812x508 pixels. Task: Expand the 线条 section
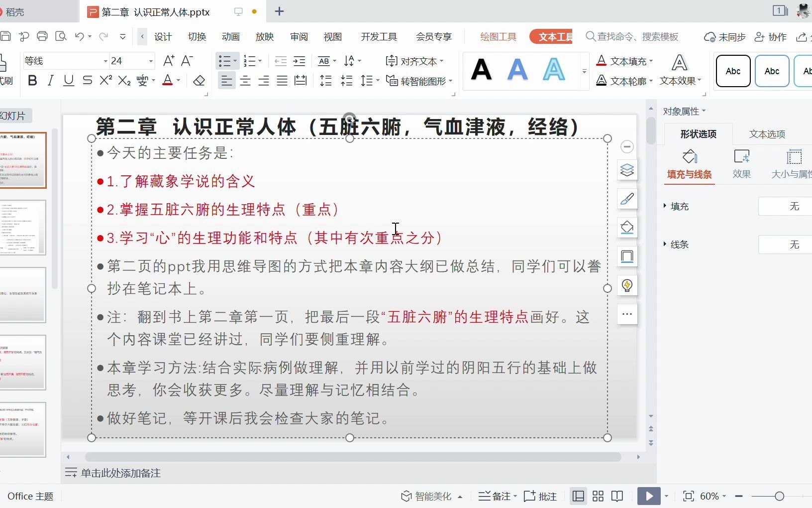coord(665,244)
